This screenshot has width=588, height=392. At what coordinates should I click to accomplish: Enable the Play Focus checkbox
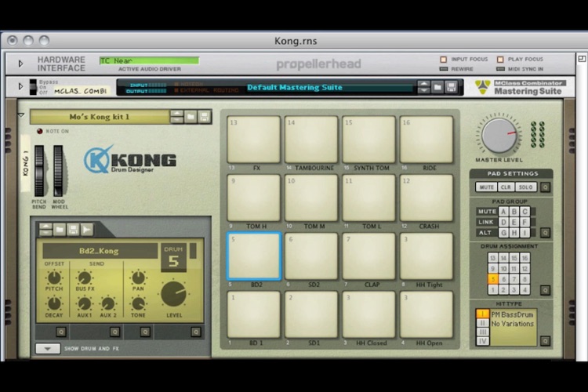500,60
